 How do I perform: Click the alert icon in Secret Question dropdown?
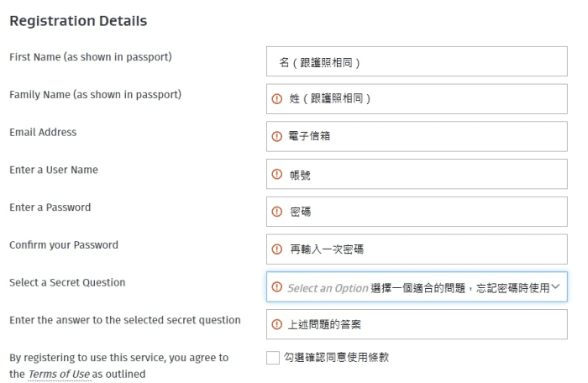pyautogui.click(x=276, y=287)
